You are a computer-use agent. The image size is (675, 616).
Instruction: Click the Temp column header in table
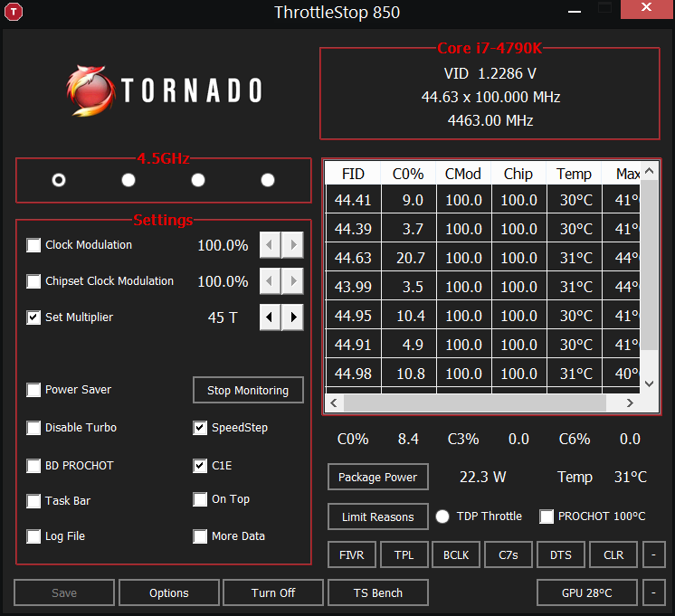[574, 174]
